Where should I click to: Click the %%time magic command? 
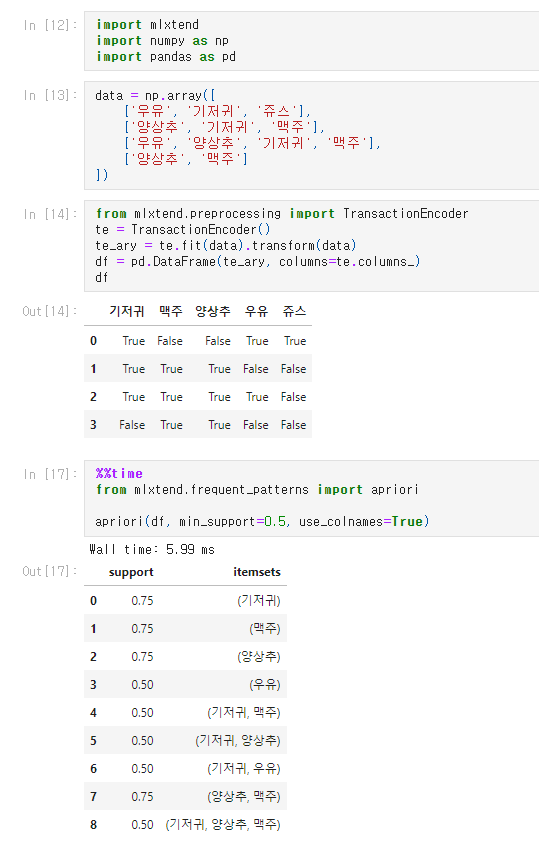[x=119, y=474]
